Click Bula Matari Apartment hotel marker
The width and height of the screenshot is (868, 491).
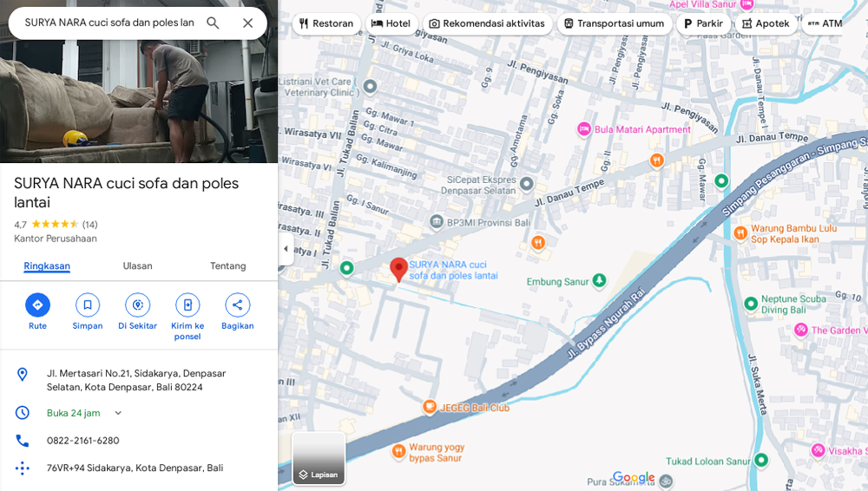pos(584,129)
